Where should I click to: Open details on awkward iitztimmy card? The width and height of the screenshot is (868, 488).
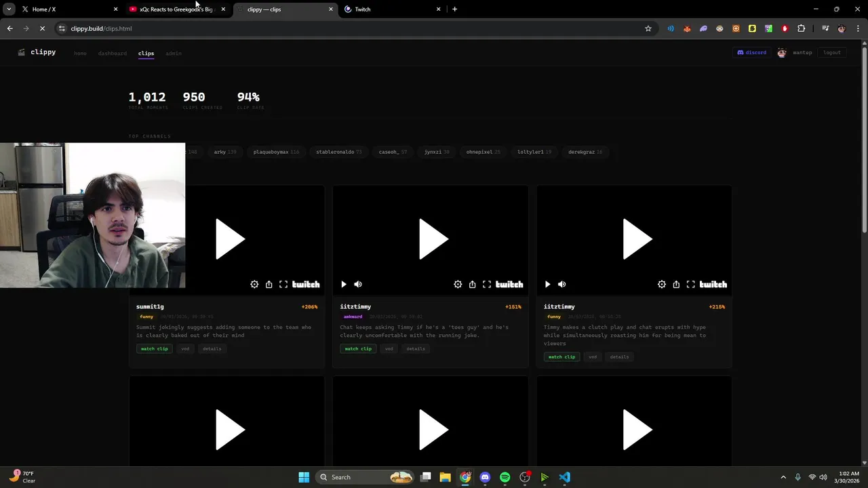click(x=416, y=349)
